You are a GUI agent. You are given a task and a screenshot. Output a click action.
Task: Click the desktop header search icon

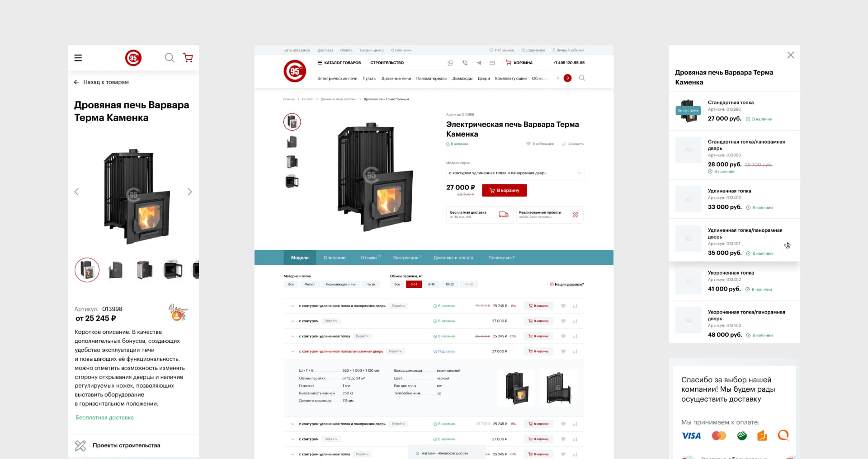[x=582, y=78]
